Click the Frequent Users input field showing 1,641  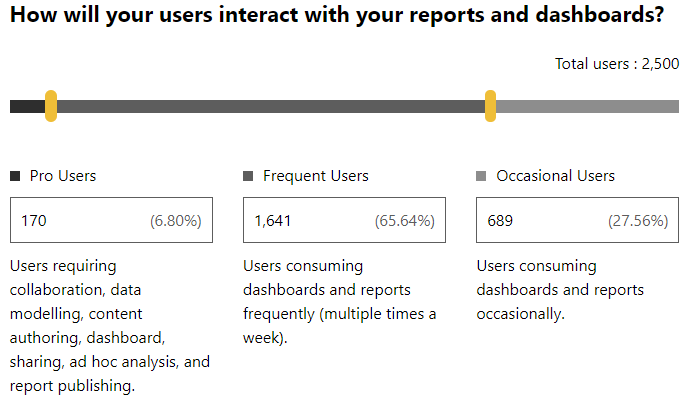click(344, 220)
